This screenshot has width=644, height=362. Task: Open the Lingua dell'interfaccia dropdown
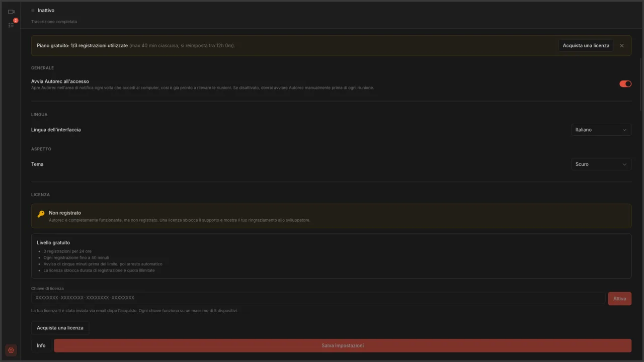click(x=601, y=130)
